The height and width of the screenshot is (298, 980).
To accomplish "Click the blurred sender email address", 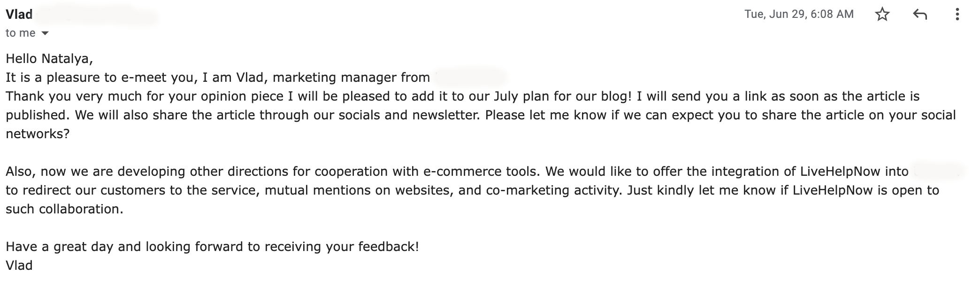I will click(x=96, y=16).
